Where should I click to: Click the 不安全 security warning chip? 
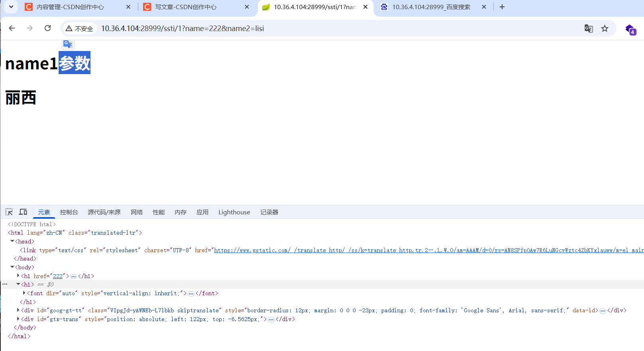(x=79, y=29)
